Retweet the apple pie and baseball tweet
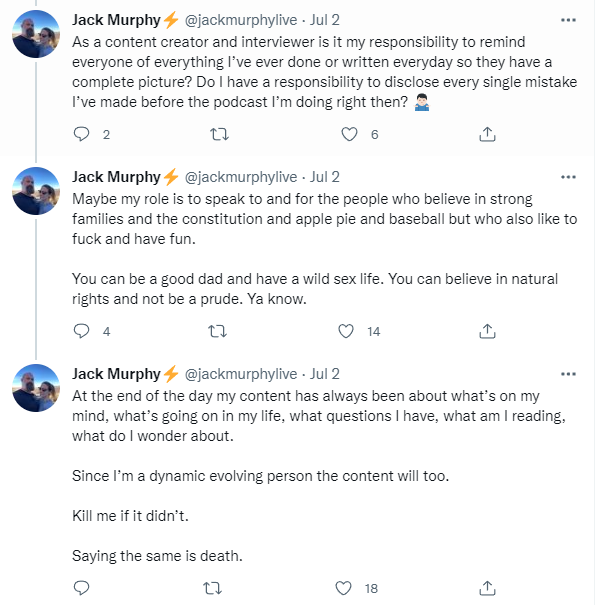Image resolution: width=600 pixels, height=605 pixels. click(216, 331)
